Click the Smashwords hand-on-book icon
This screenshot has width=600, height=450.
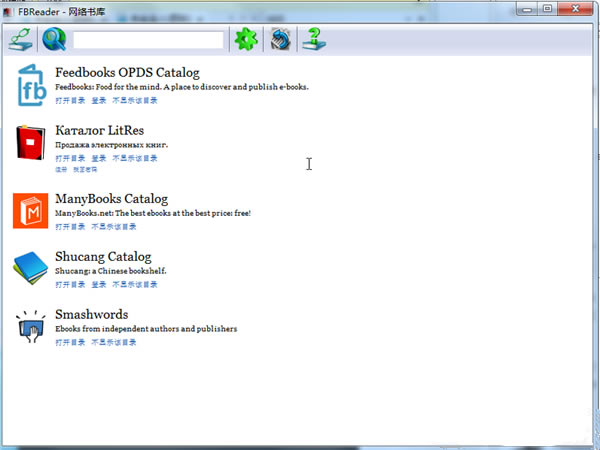tap(31, 326)
